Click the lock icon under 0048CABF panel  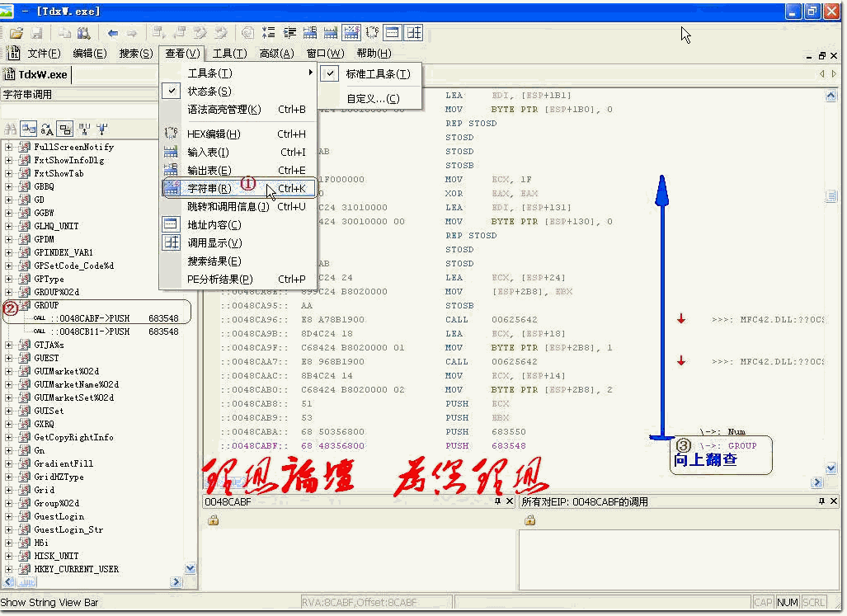click(x=214, y=520)
